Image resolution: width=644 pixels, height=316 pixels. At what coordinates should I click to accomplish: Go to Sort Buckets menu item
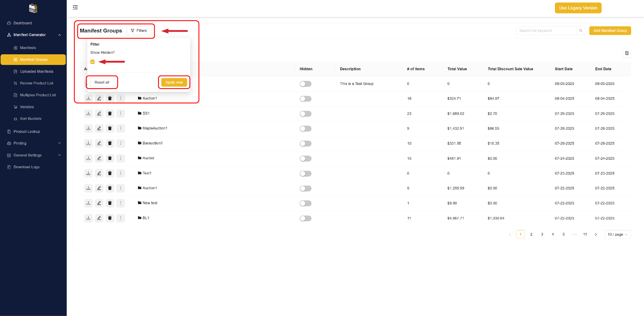[30, 119]
